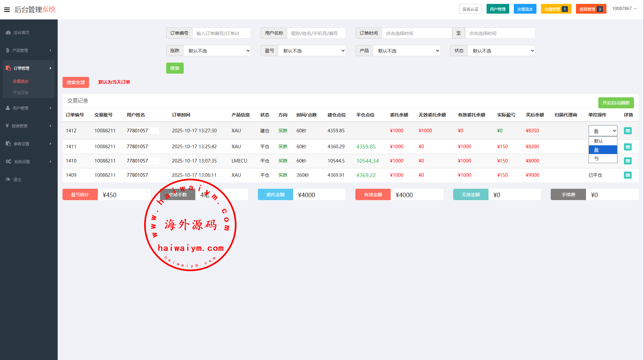
Task: Click the 系统设置 gears icon
Action: click(8, 162)
